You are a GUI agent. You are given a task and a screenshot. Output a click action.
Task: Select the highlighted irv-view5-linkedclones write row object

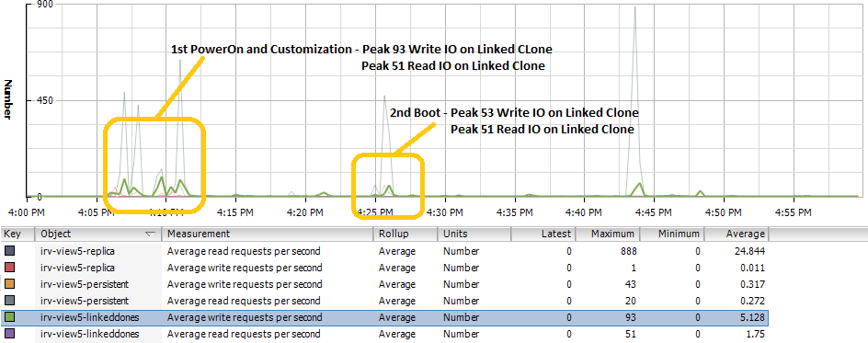tap(90, 317)
